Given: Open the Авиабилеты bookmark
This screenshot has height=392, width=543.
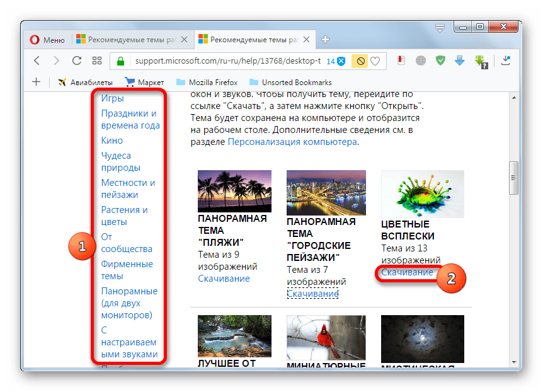Looking at the screenshot, I should [x=85, y=83].
